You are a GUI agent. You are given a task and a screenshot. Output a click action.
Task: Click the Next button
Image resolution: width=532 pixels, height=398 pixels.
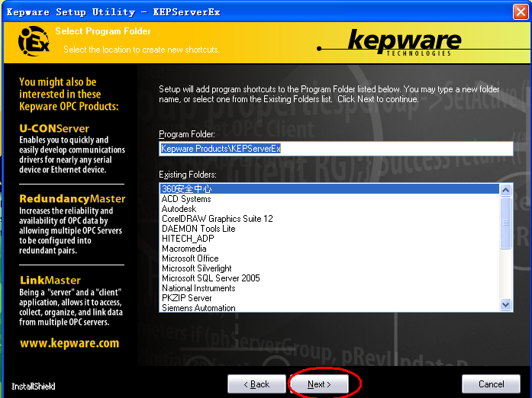point(319,384)
